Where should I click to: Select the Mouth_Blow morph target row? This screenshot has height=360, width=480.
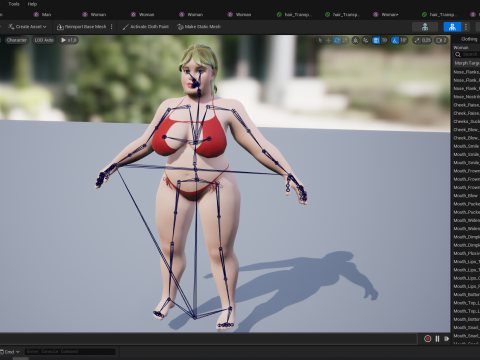[x=466, y=196]
